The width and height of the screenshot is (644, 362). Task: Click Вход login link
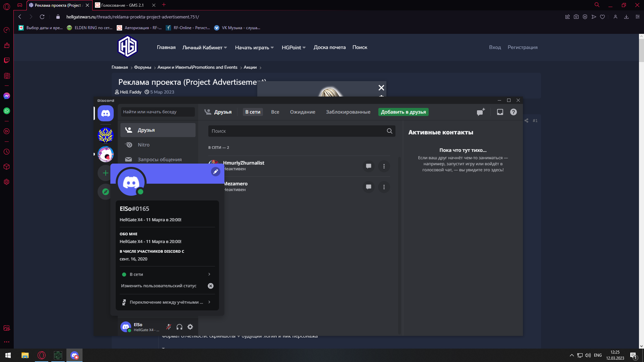click(x=495, y=47)
